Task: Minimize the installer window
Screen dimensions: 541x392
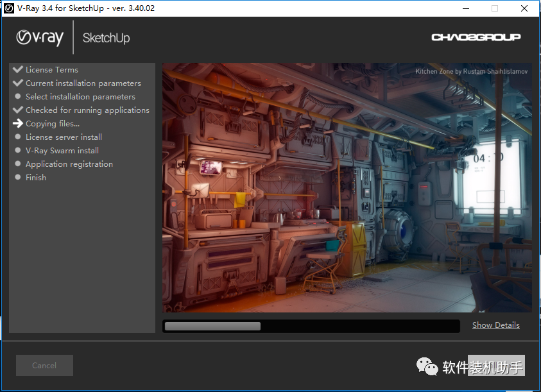Action: pyautogui.click(x=466, y=8)
